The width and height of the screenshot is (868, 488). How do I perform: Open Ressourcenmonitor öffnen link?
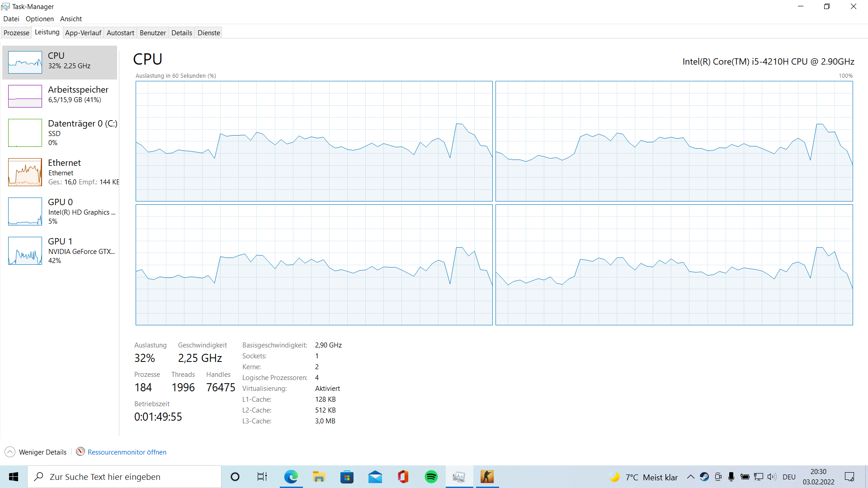pos(127,452)
